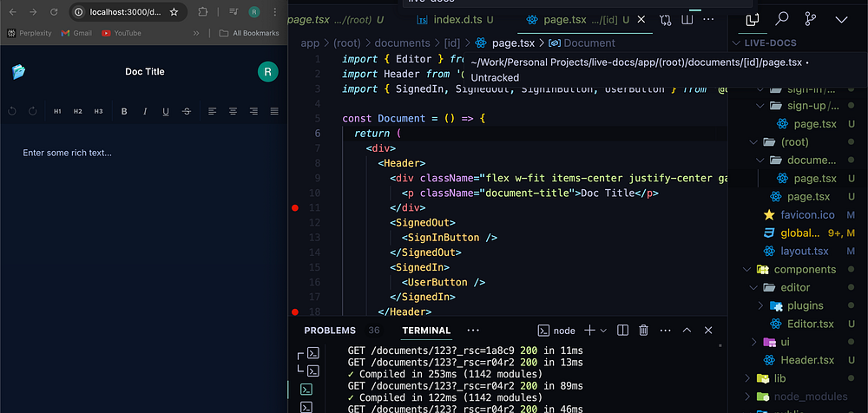
Task: Open the Source Control view icon
Action: point(811,18)
